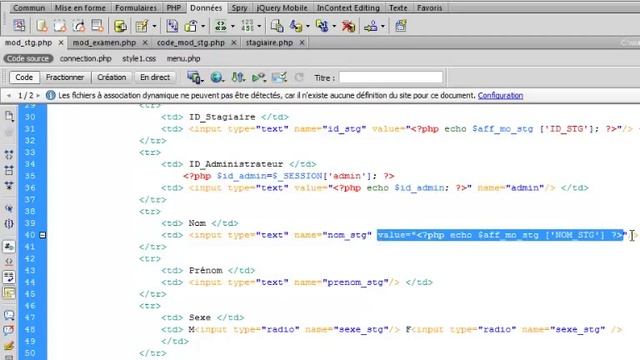Click the Dynamic Data icon

point(142,26)
